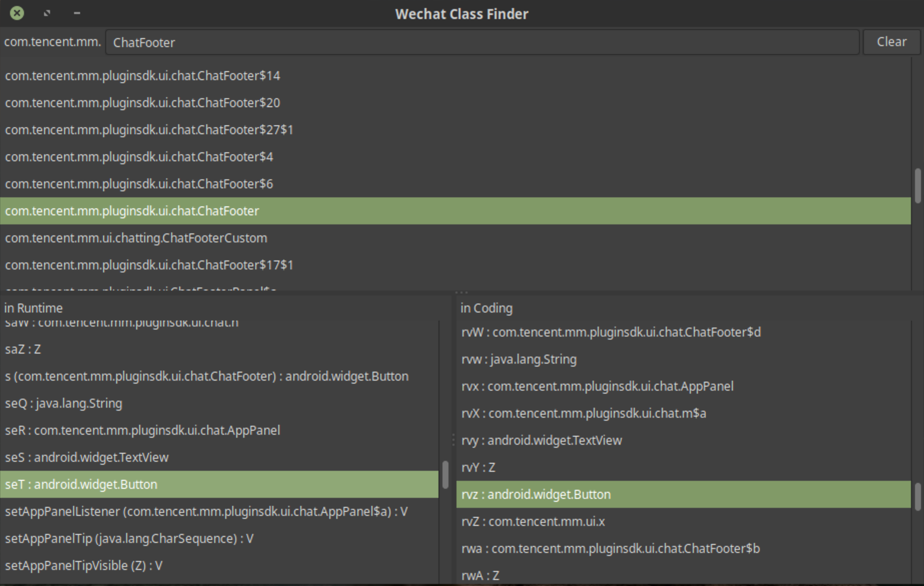The width and height of the screenshot is (924, 586).
Task: Select seQ : java.lang.String in Runtime list
Action: click(x=64, y=403)
